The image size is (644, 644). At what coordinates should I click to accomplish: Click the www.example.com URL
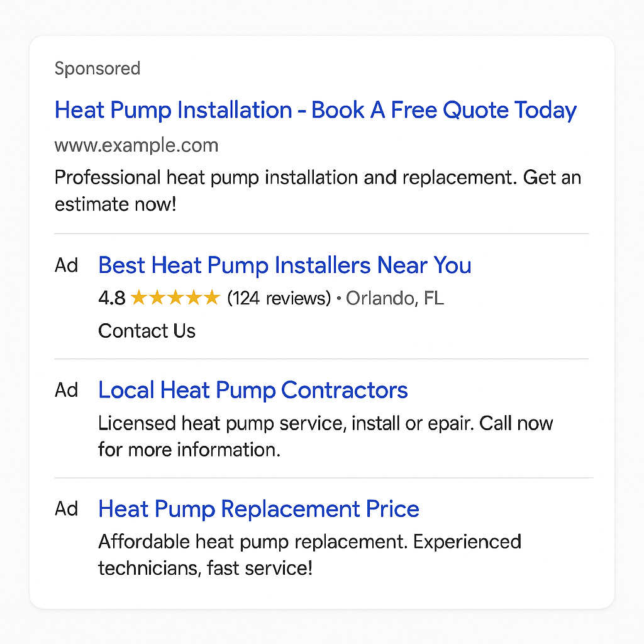pyautogui.click(x=136, y=145)
